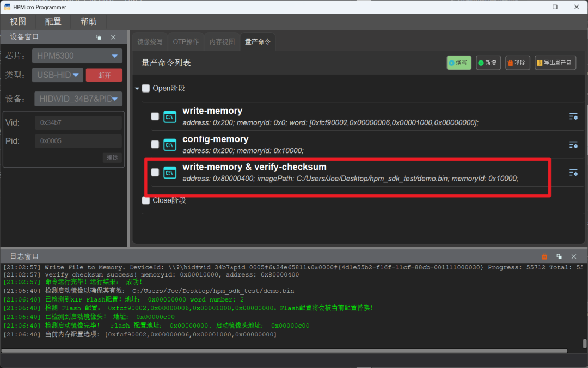Open the 设备 HID\VID_34B7 dropdown
Viewport: 588px width, 368px height.
(78, 99)
